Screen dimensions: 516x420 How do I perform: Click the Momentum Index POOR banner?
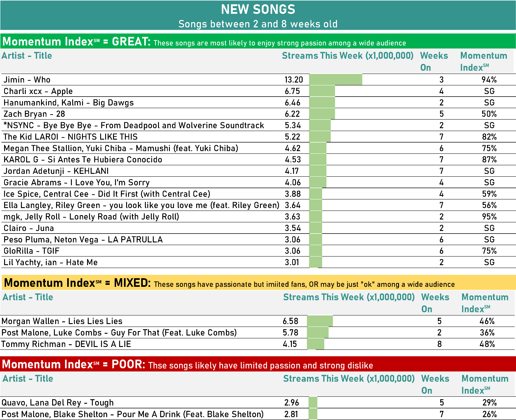(x=258, y=364)
